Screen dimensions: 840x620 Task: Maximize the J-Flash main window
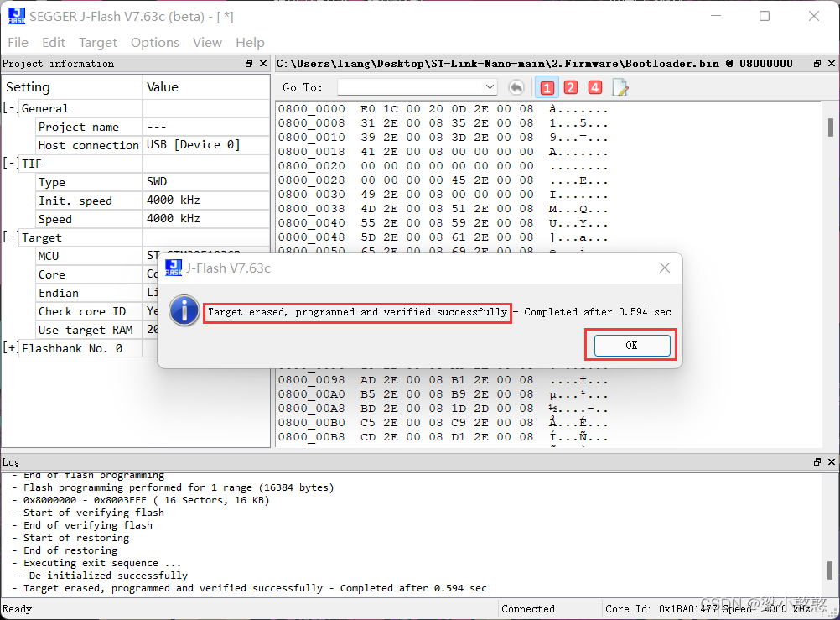[765, 16]
